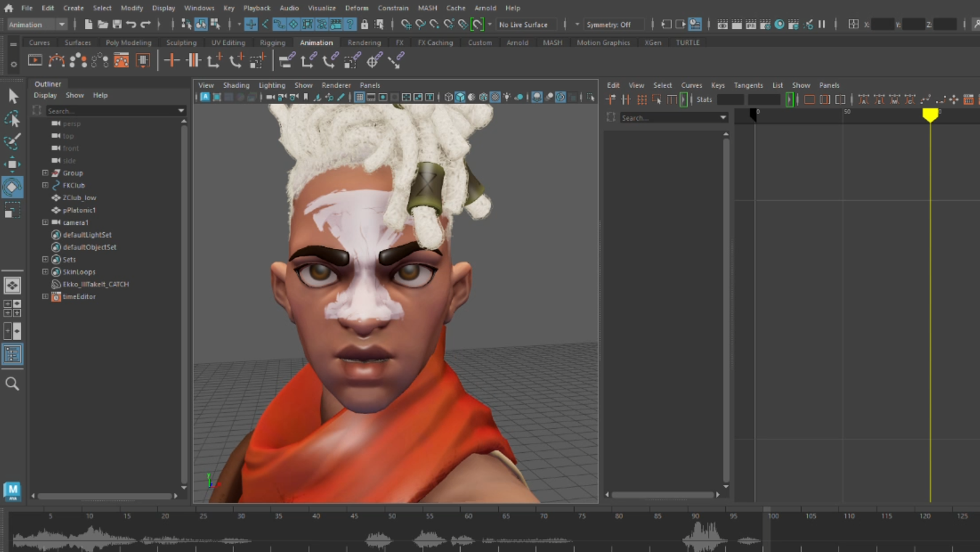Expand the SkinLoops node in Outliner
The height and width of the screenshot is (552, 980).
click(45, 272)
